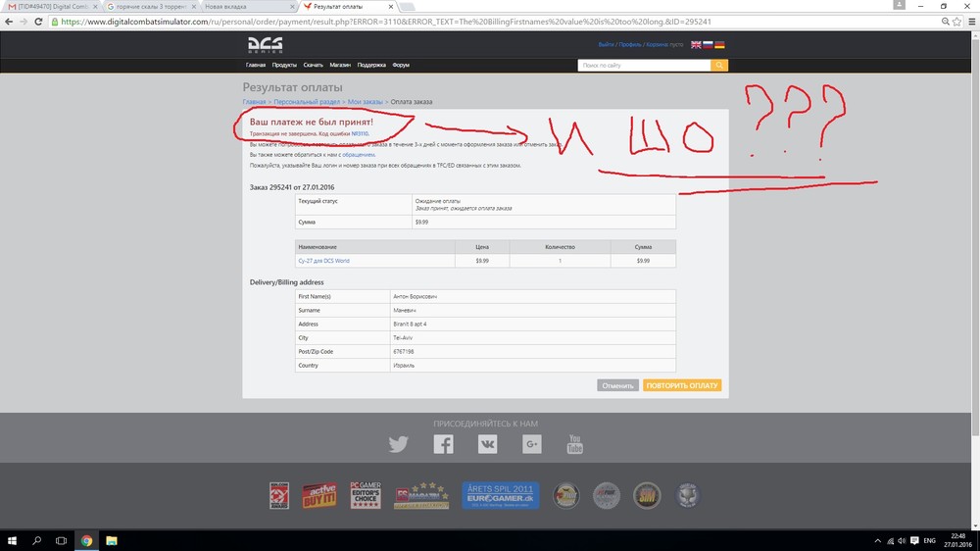Open taskbar search magnifier
The width and height of the screenshot is (980, 551).
[36, 540]
